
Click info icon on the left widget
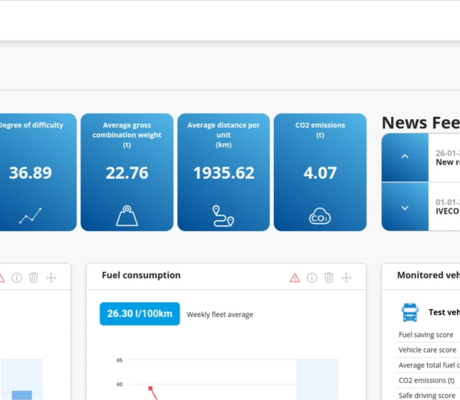(17, 278)
